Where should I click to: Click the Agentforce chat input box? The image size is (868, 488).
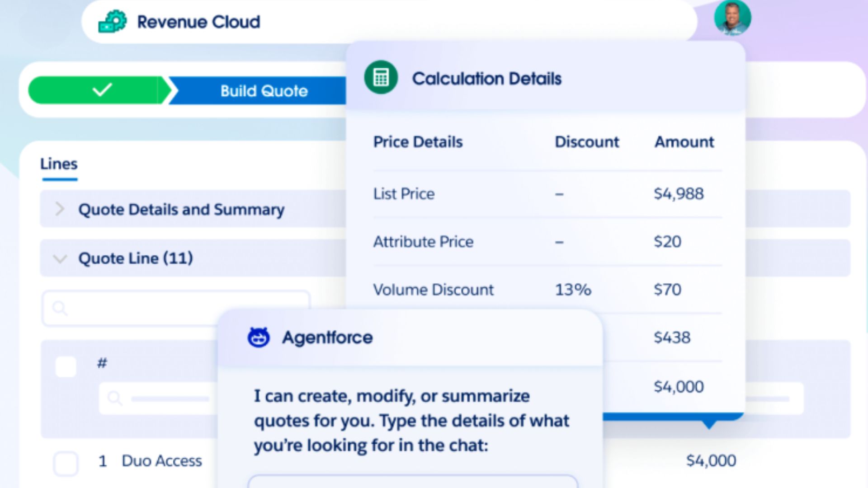coord(413,481)
